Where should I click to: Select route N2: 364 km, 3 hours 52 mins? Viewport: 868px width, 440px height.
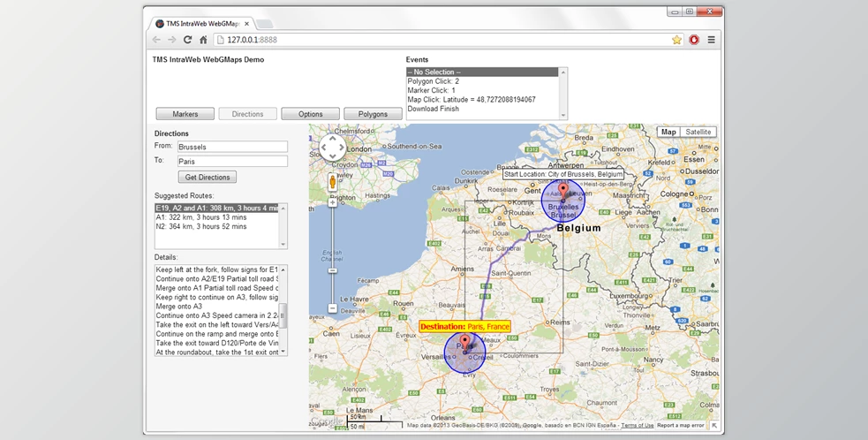coord(217,226)
